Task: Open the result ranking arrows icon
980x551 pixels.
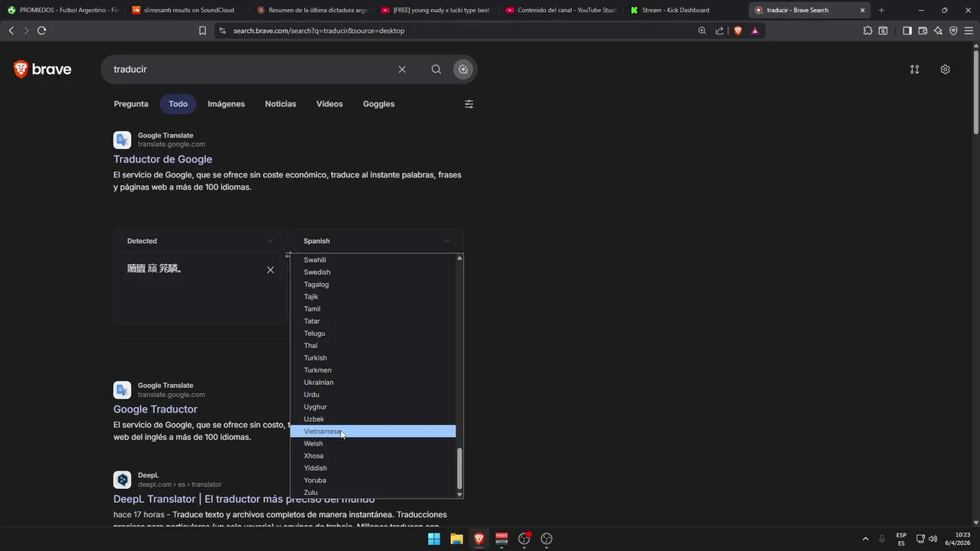Action: click(x=914, y=69)
